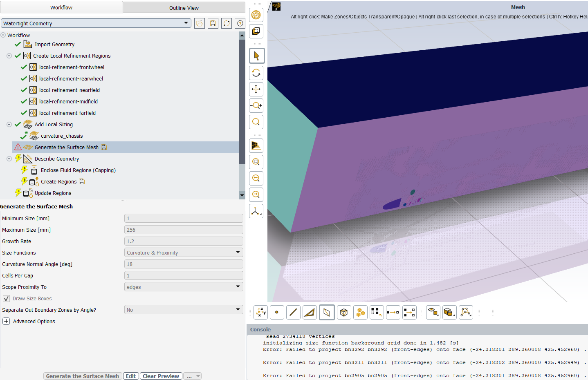The height and width of the screenshot is (380, 588).
Task: Open the more options ellipsis dropdown button
Action: click(x=192, y=376)
